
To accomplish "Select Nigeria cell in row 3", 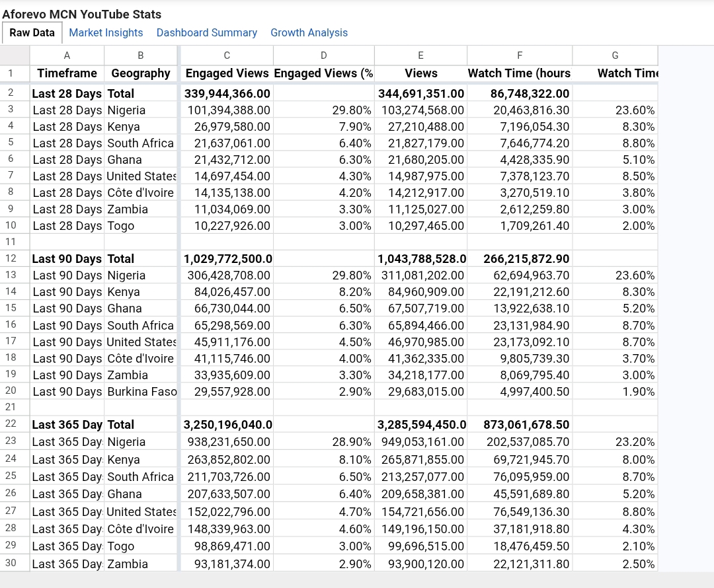I will coord(140,110).
